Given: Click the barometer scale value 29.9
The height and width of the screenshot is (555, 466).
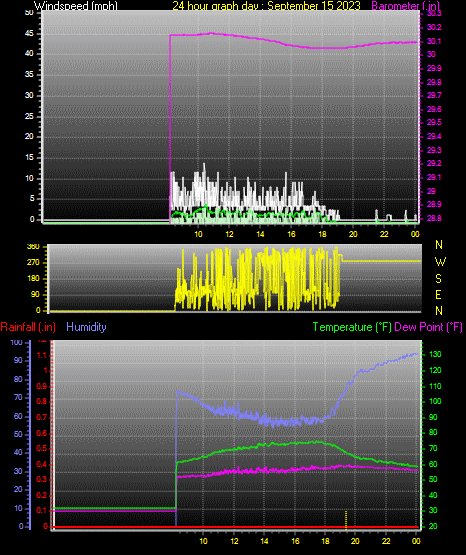Looking at the screenshot, I should 434,68.
